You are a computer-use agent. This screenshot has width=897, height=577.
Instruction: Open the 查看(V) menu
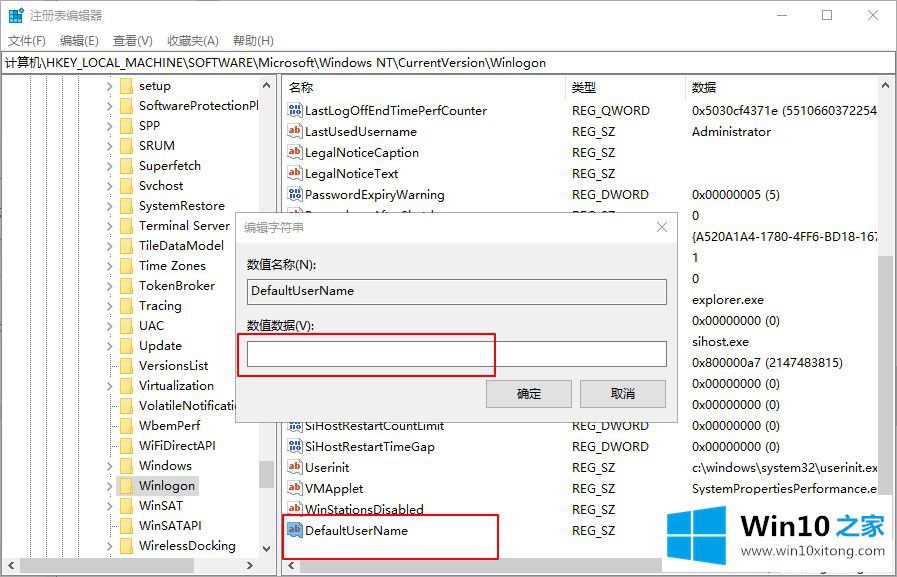[x=133, y=41]
